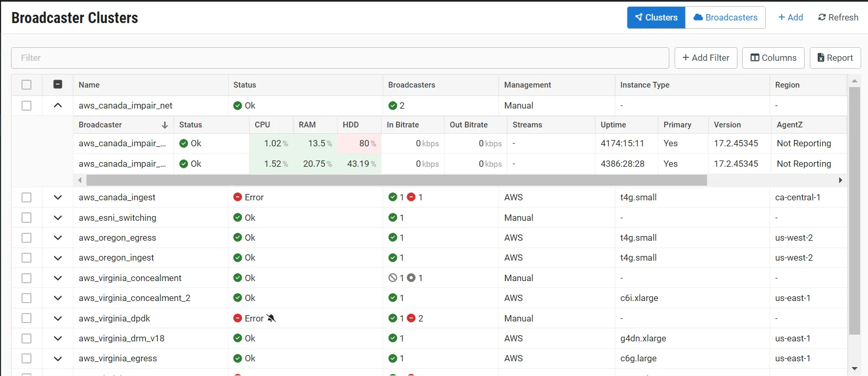868x376 pixels.
Task: Click red broadcaster error icon in aws_canada_ingest row
Action: (x=411, y=197)
